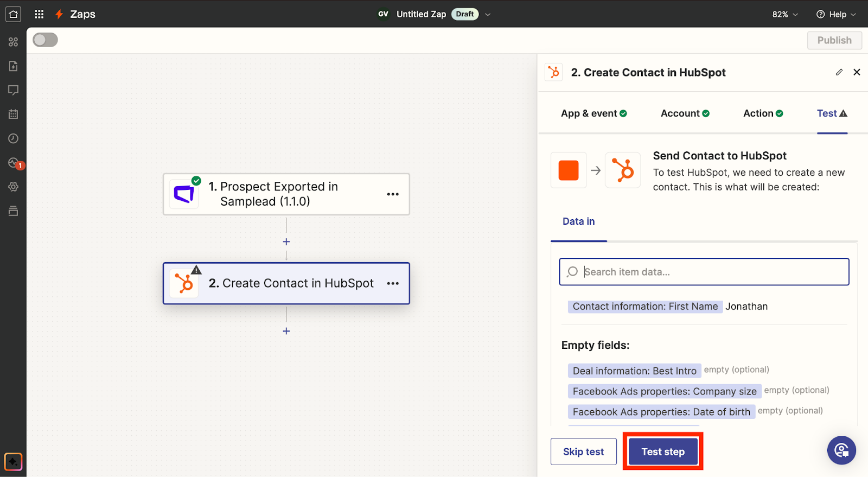Add a step after Create Contact in HubSpot
This screenshot has height=477, width=868.
coord(286,331)
